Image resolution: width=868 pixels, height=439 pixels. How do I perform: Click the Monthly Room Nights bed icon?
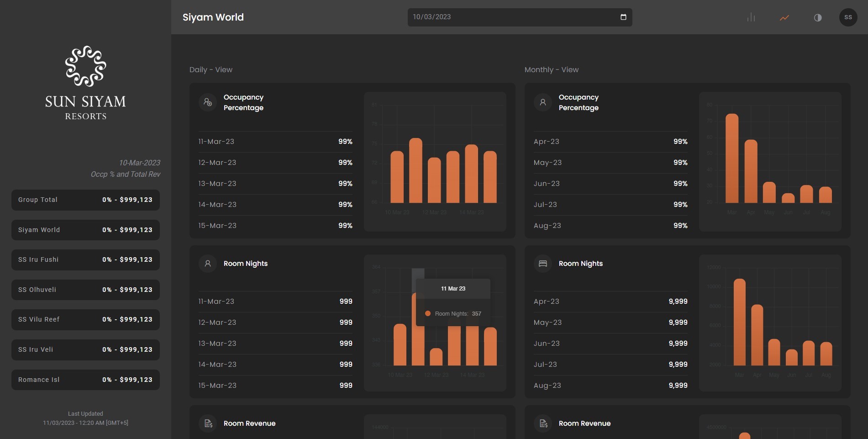[543, 264]
